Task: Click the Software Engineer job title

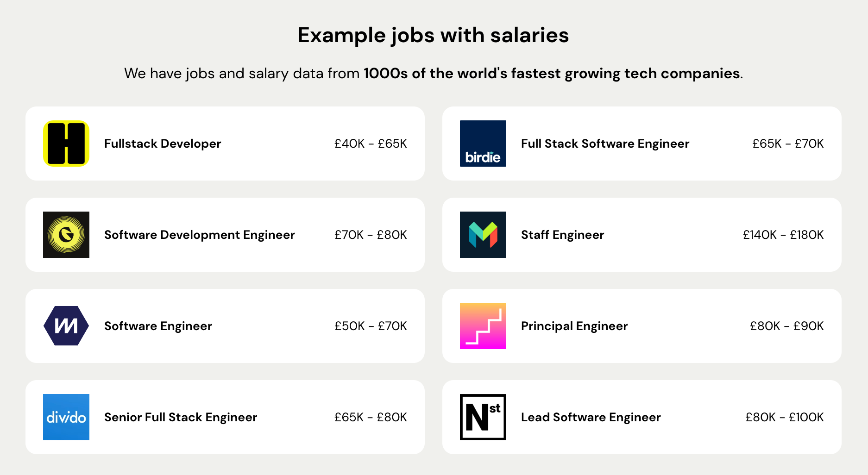Action: tap(158, 326)
